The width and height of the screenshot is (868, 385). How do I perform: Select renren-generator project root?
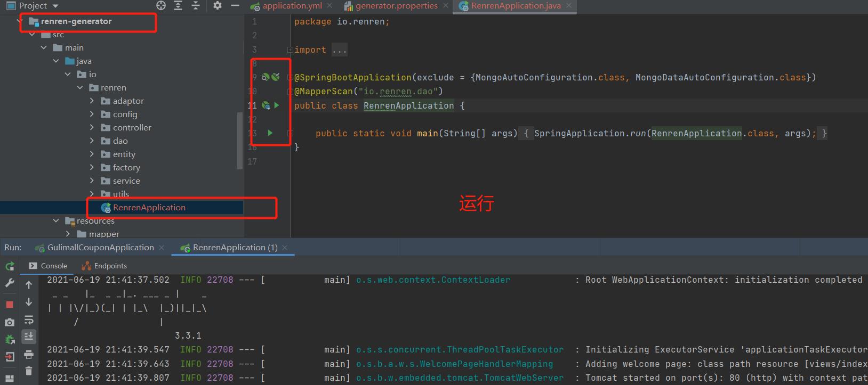76,21
